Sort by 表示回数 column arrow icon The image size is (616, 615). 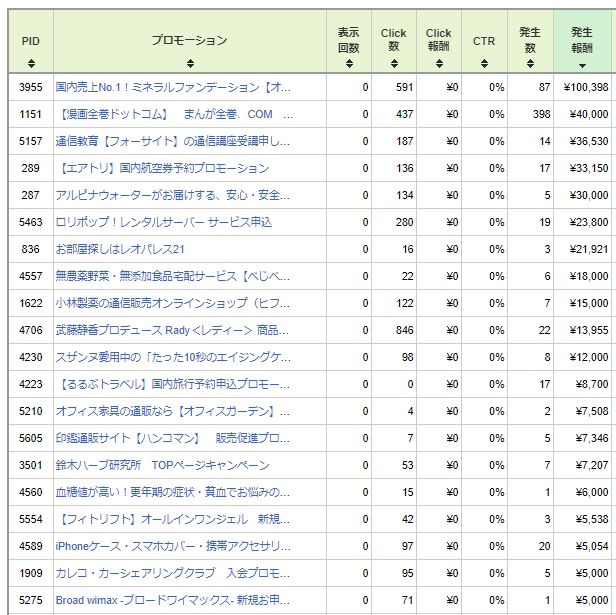pos(349,63)
